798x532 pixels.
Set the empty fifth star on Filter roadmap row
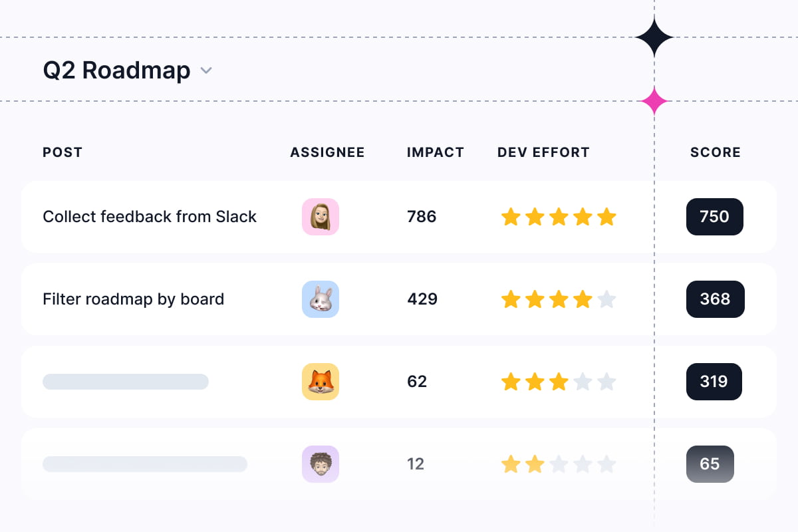click(x=606, y=299)
